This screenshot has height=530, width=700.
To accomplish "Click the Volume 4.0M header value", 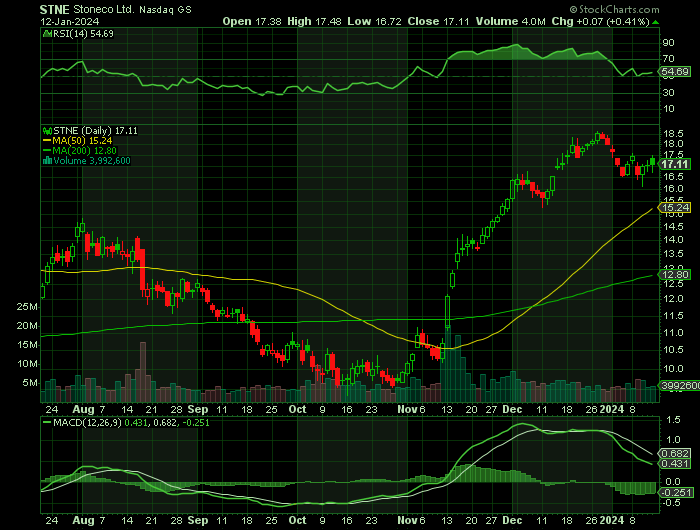I will pos(510,21).
